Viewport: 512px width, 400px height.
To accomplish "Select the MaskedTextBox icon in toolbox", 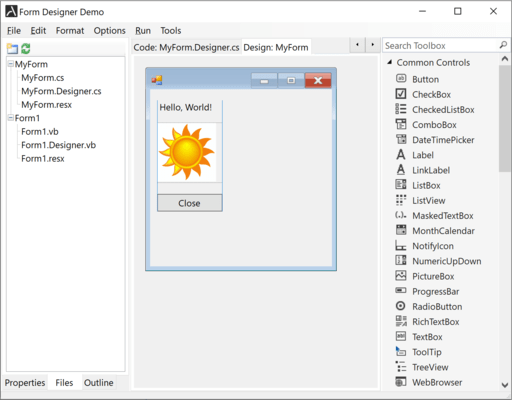I will [401, 215].
